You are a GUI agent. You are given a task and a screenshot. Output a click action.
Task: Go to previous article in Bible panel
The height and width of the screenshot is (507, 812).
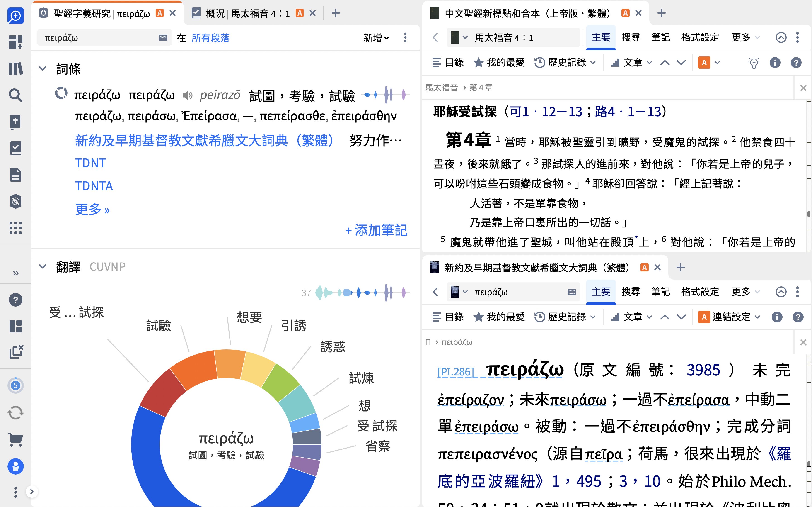(x=665, y=63)
